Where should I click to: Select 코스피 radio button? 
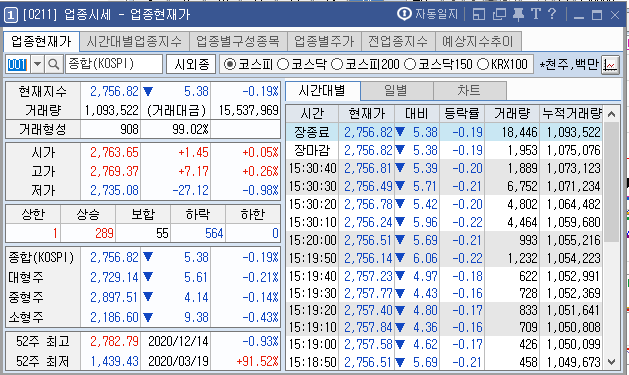pyautogui.click(x=229, y=64)
